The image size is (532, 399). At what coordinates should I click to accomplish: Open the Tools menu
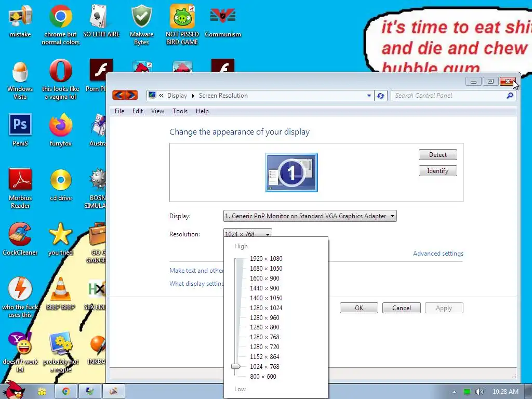click(x=180, y=111)
